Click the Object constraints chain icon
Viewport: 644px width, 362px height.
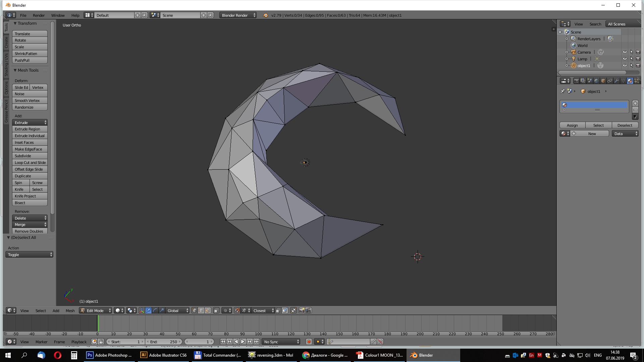pos(610,81)
